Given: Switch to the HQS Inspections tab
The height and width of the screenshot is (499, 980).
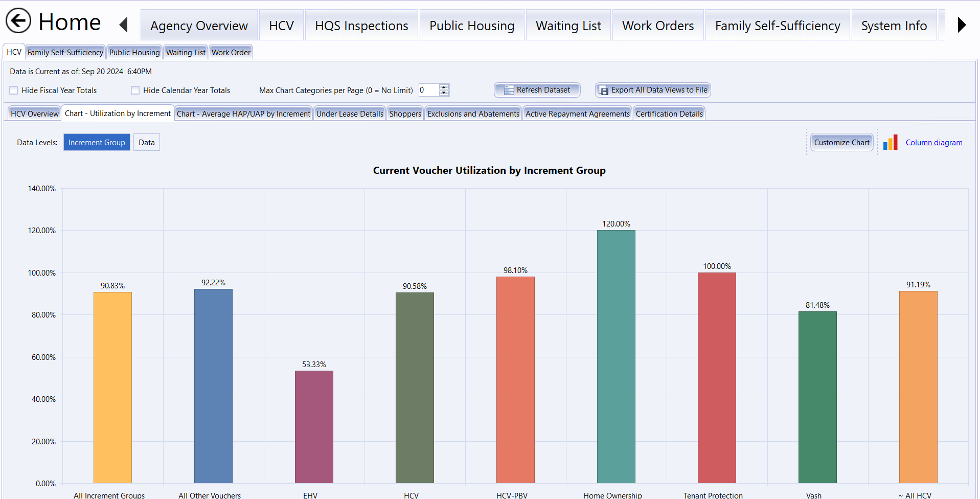Looking at the screenshot, I should 361,26.
